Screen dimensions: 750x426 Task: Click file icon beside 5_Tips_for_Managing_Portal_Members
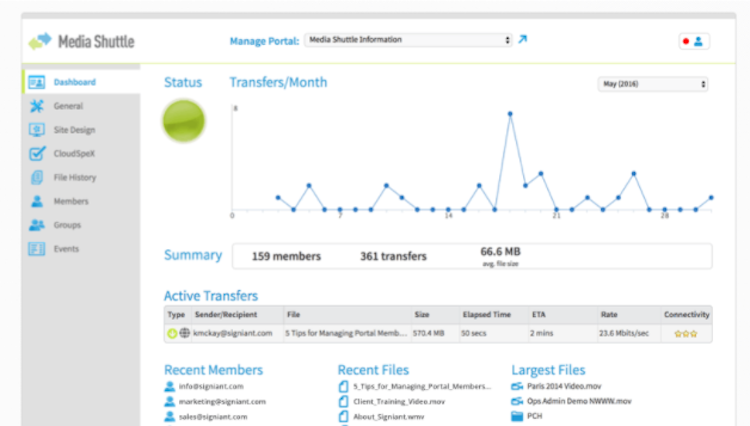pos(343,386)
